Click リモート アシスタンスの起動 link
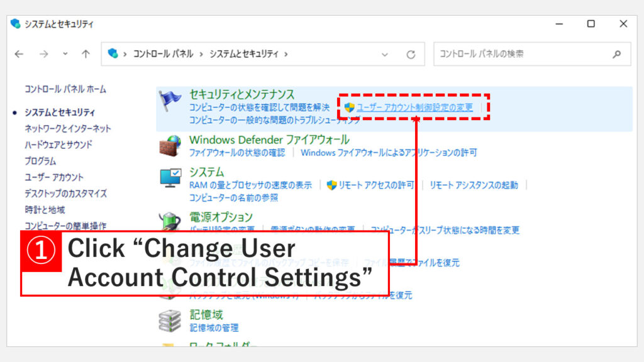The image size is (644, 362). pyautogui.click(x=474, y=185)
